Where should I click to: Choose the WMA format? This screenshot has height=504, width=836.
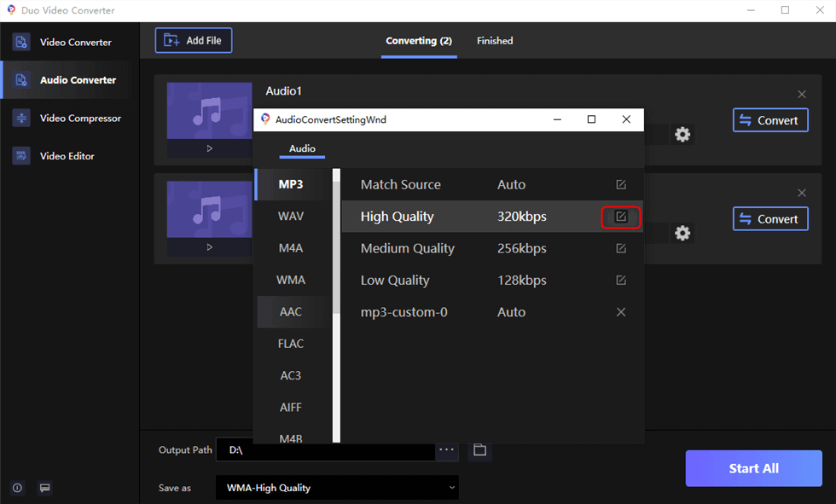pyautogui.click(x=293, y=281)
